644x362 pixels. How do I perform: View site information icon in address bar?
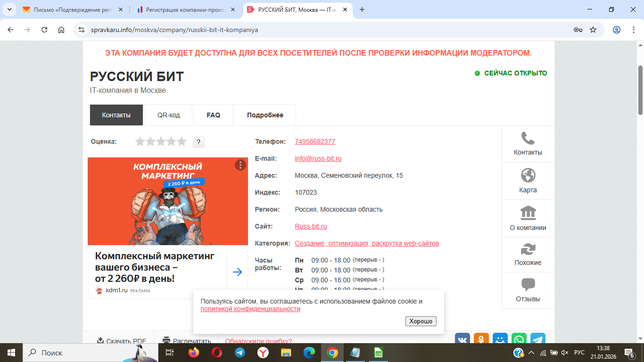click(82, 30)
